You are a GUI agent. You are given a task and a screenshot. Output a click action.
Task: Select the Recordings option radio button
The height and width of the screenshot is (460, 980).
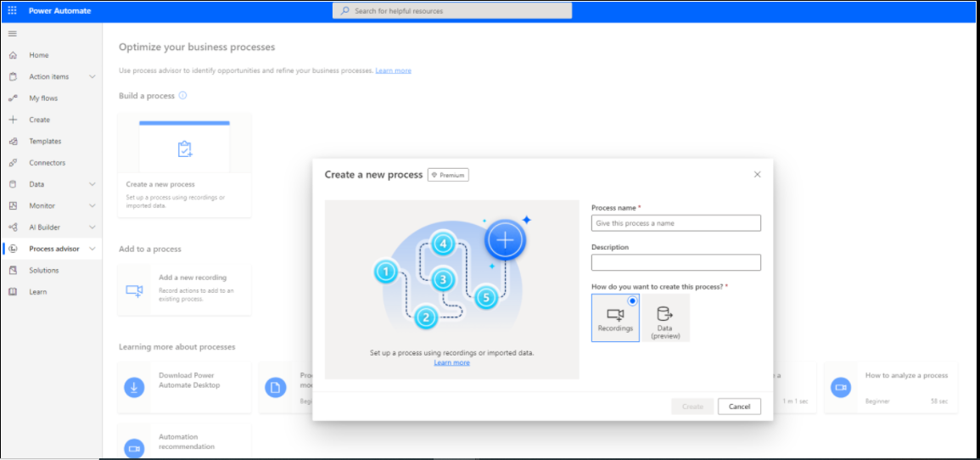(x=632, y=301)
